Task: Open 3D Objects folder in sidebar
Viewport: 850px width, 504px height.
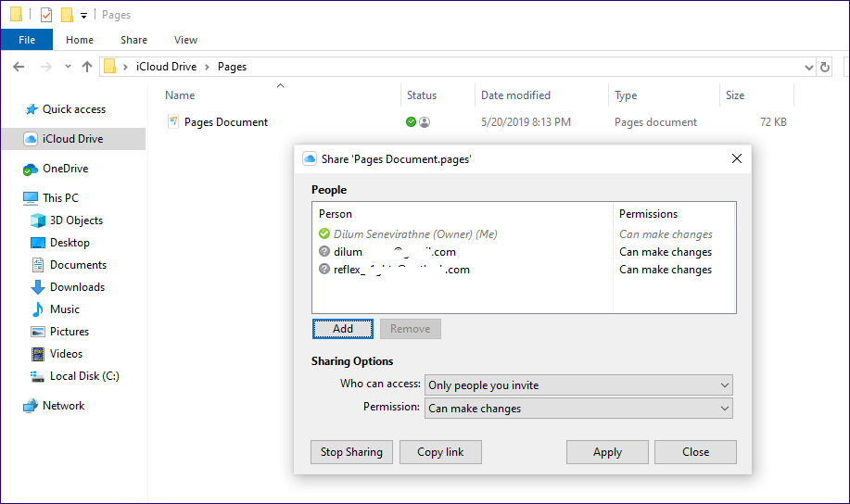Action: (x=76, y=220)
